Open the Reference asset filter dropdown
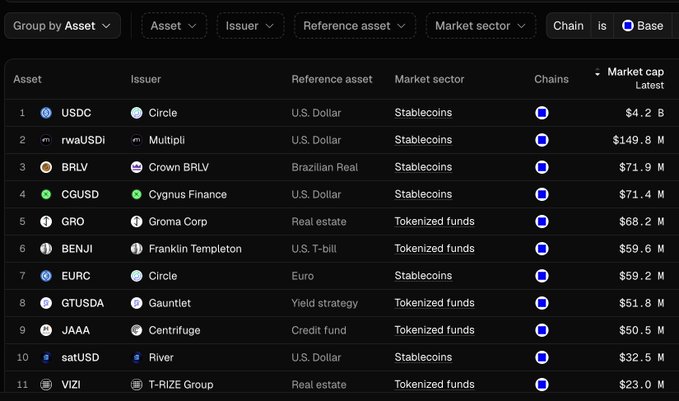 click(354, 26)
